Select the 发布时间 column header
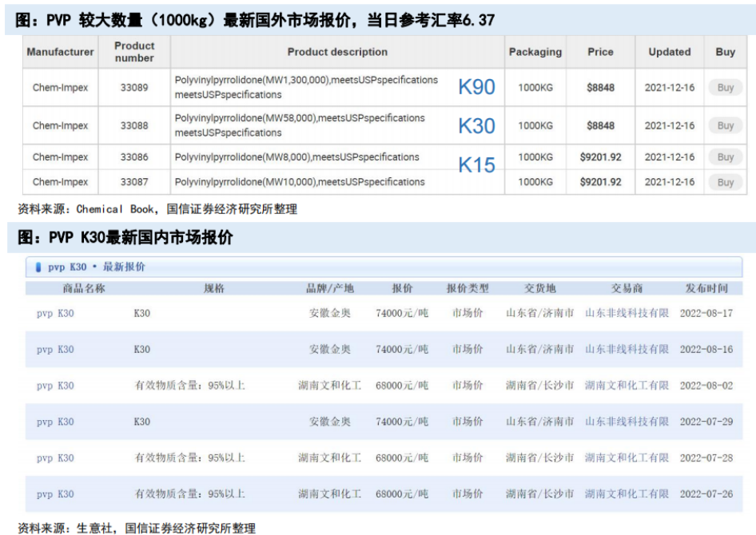Screen dimensions: 756x535 pos(706,288)
